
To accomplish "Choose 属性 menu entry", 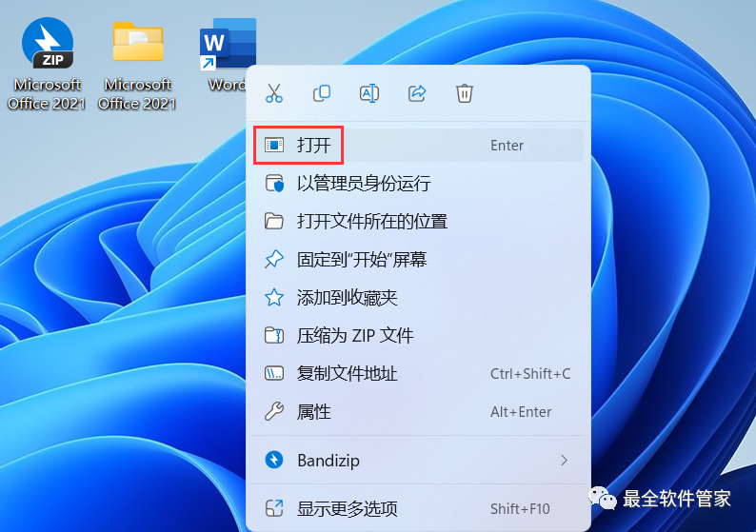I will [x=418, y=411].
